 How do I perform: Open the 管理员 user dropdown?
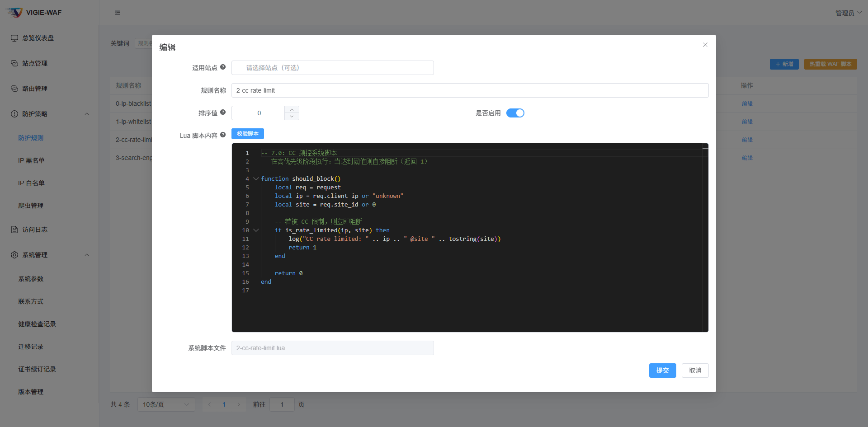(849, 13)
